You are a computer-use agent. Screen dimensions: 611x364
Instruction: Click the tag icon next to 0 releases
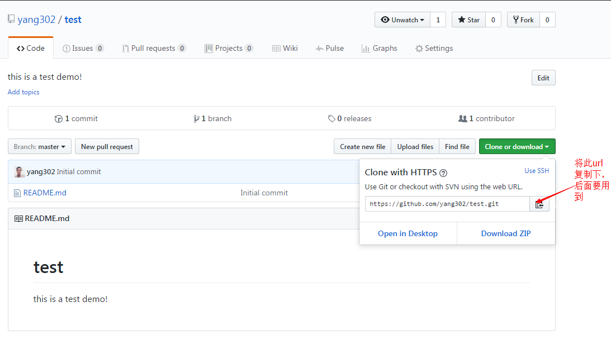(331, 119)
